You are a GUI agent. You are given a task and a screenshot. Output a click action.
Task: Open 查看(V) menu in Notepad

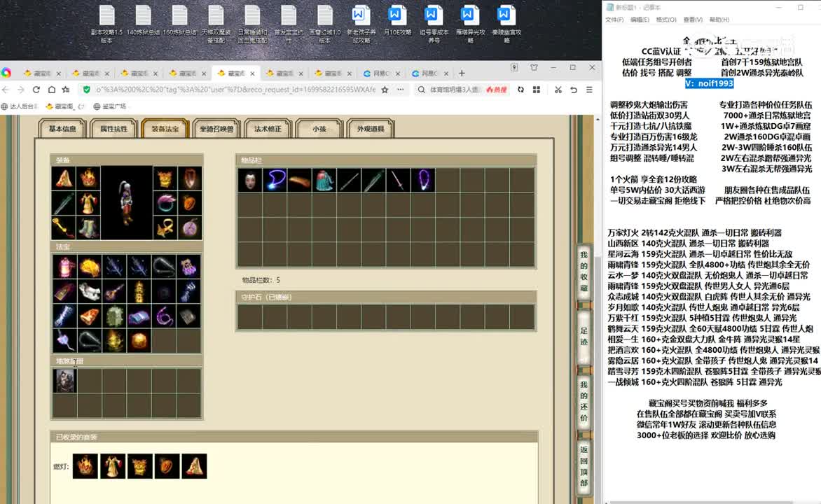[x=693, y=20]
